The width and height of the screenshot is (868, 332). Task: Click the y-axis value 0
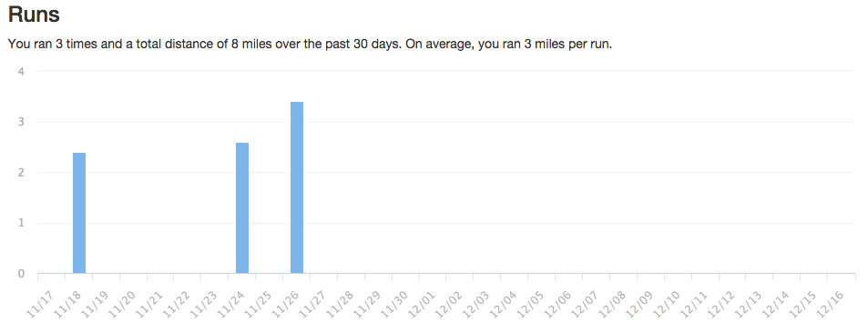tap(21, 274)
